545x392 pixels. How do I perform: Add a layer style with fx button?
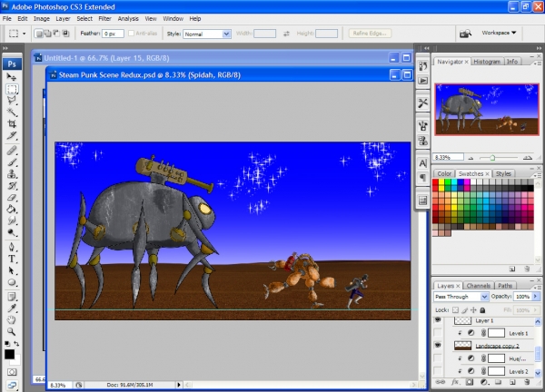coord(455,382)
